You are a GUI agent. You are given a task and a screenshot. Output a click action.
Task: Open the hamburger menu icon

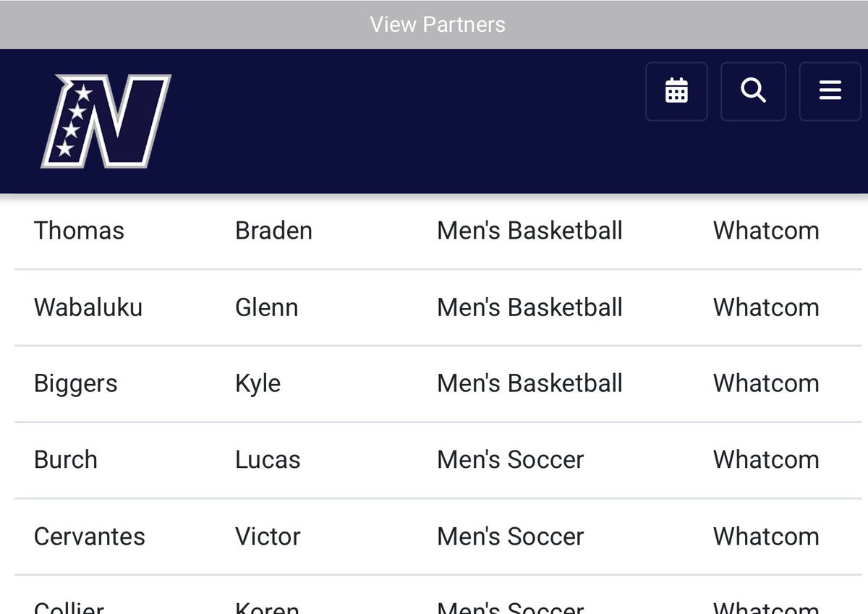[830, 91]
